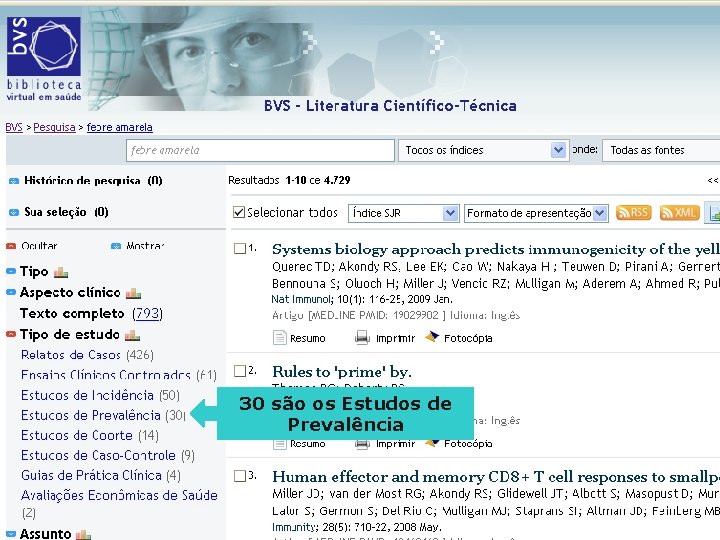This screenshot has width=720, height=540.
Task: Open the chart icon next to Assunto
Action: point(83,534)
